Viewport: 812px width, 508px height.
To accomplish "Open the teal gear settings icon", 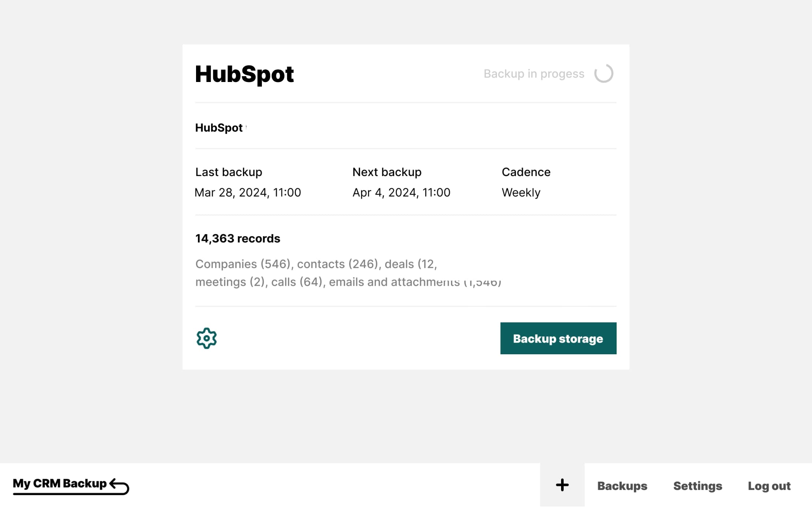I will pyautogui.click(x=206, y=338).
